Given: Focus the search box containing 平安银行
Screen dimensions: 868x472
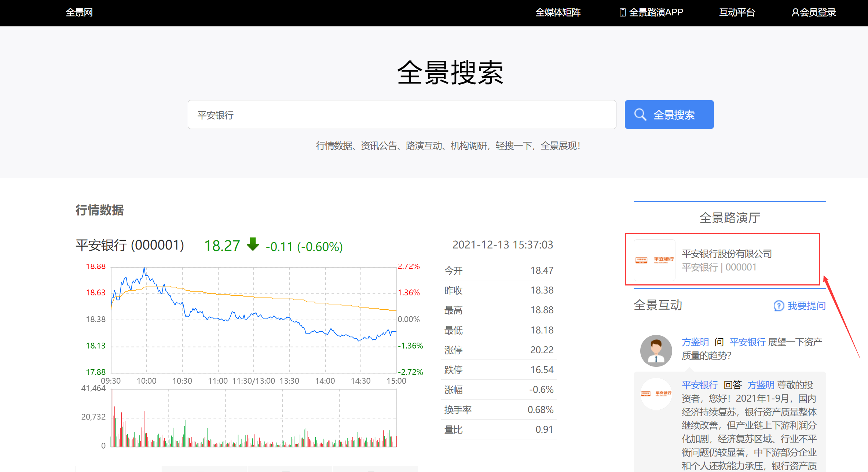Looking at the screenshot, I should [402, 115].
